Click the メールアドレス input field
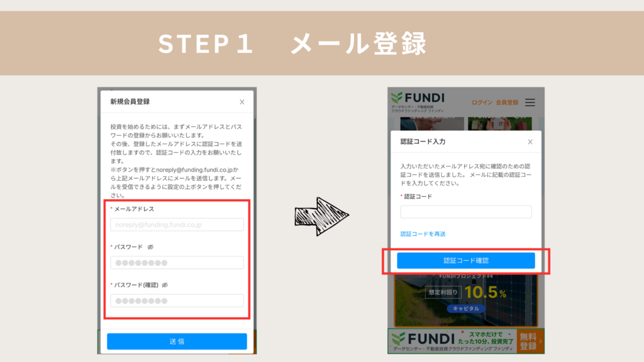The height and width of the screenshot is (362, 644). pyautogui.click(x=177, y=224)
